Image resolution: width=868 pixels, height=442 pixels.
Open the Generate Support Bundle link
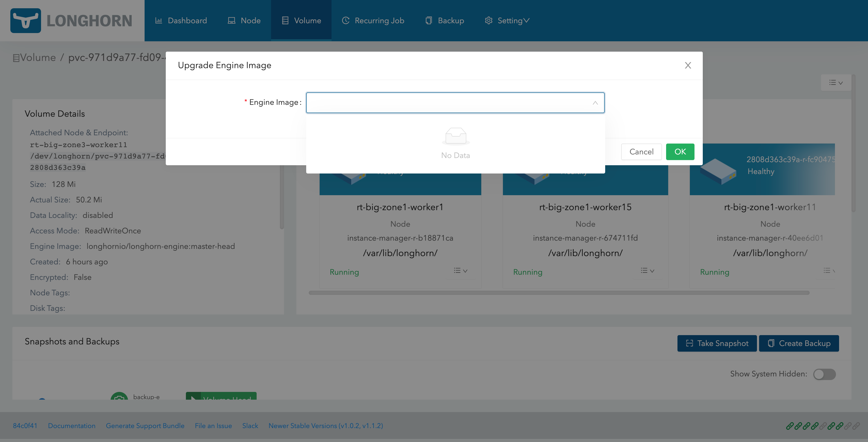145,425
